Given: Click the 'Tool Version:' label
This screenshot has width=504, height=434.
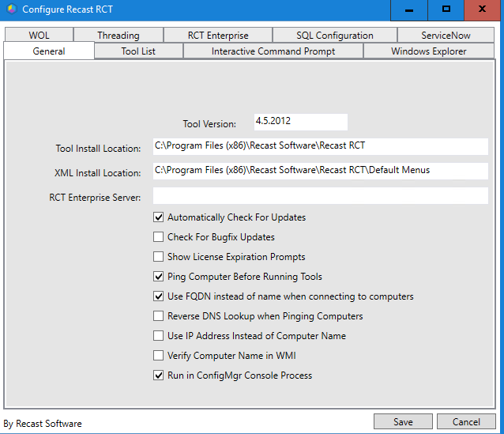Looking at the screenshot, I should [x=209, y=124].
